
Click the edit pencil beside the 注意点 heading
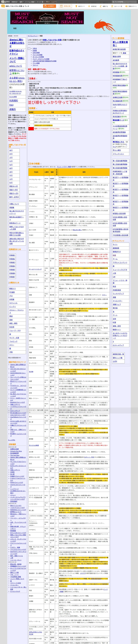[x=37, y=79]
